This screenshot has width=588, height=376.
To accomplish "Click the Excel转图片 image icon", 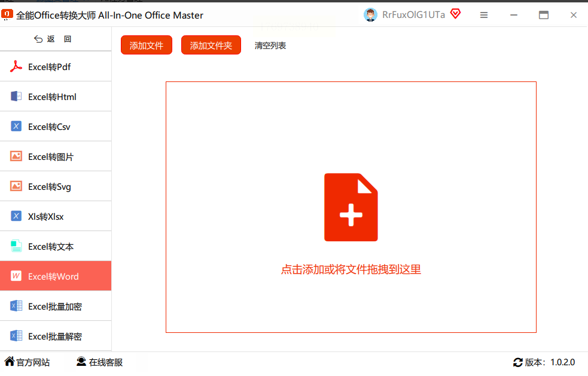I will coord(16,156).
